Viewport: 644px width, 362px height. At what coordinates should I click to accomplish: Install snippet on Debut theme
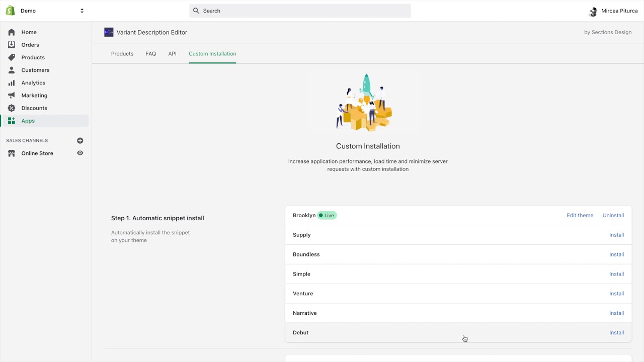click(x=616, y=333)
